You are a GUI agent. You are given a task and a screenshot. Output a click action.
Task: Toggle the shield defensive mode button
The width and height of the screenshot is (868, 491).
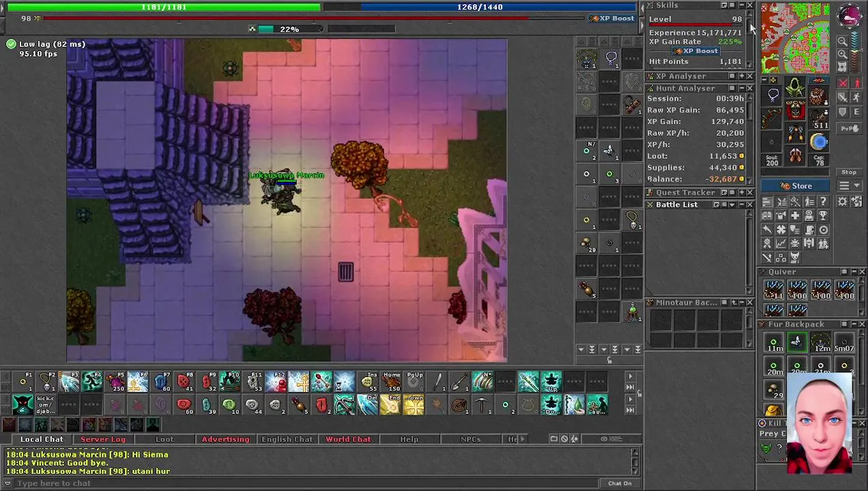(843, 111)
